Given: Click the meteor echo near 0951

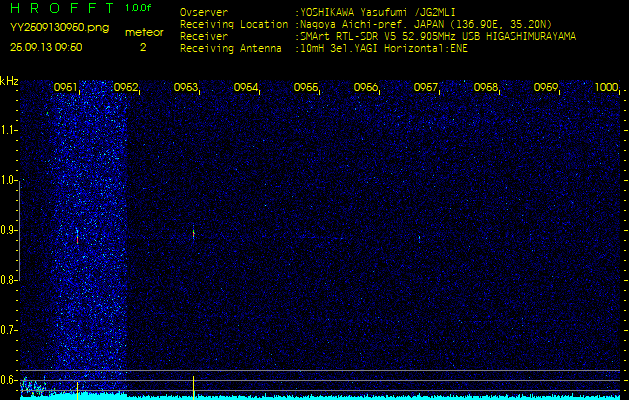Looking at the screenshot, I should pos(77,236).
